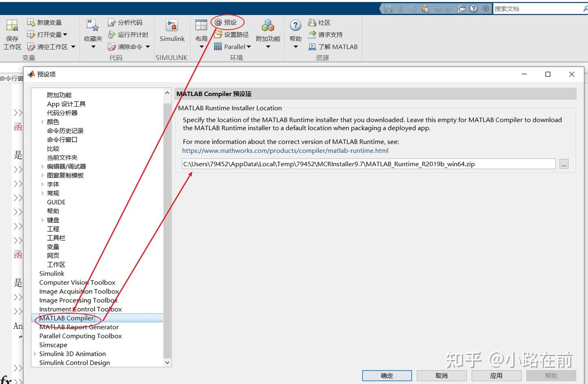Open the Simulink icon in the toolstrip
The height and width of the screenshot is (384, 588).
click(x=172, y=26)
